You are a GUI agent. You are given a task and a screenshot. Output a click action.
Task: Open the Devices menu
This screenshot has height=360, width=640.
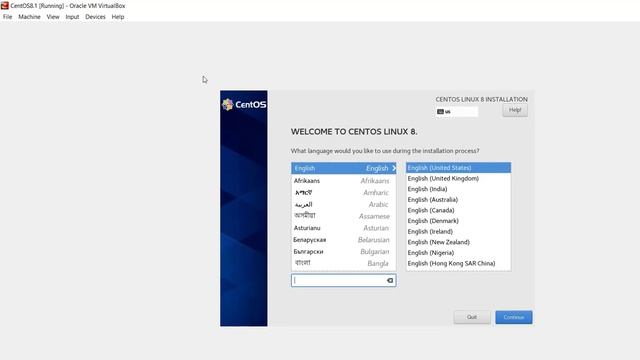point(95,17)
